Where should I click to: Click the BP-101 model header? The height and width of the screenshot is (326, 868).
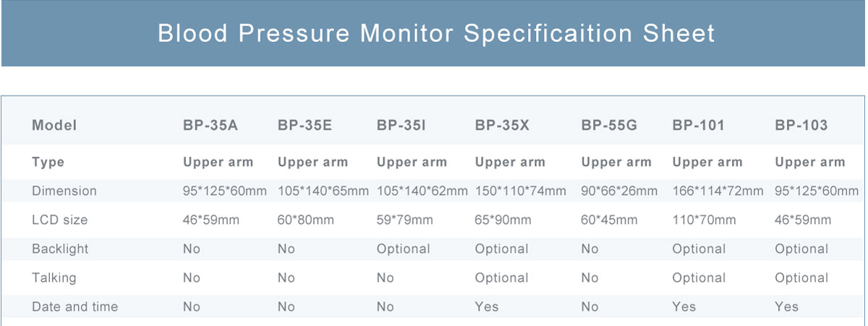pyautogui.click(x=698, y=125)
